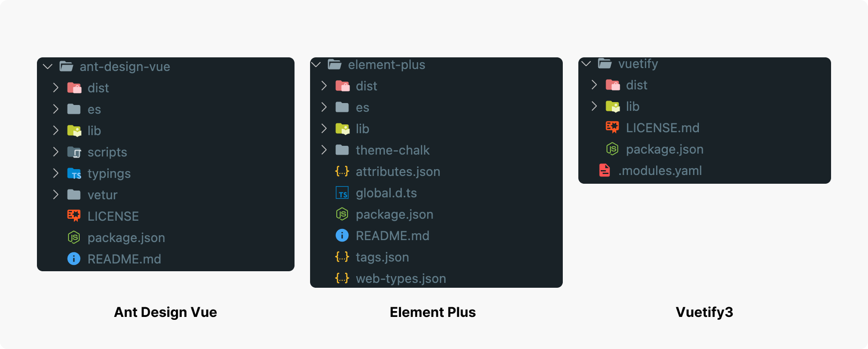Click the TypeScript icon beside global.d.ts
The image size is (868, 349).
point(342,193)
